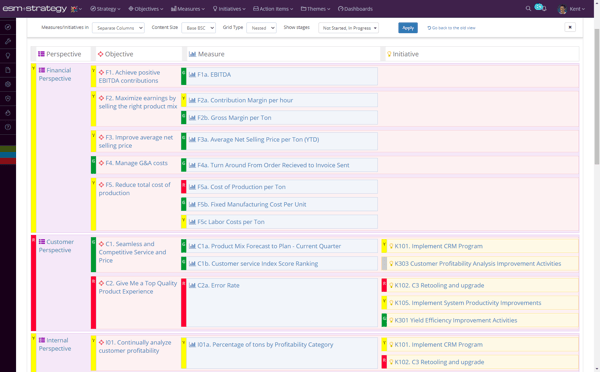
Task: Open objective F3 Improve average net selling price
Action: pyautogui.click(x=136, y=141)
